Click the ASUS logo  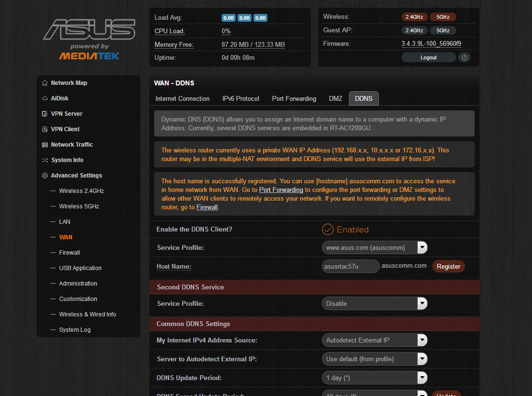pos(89,29)
